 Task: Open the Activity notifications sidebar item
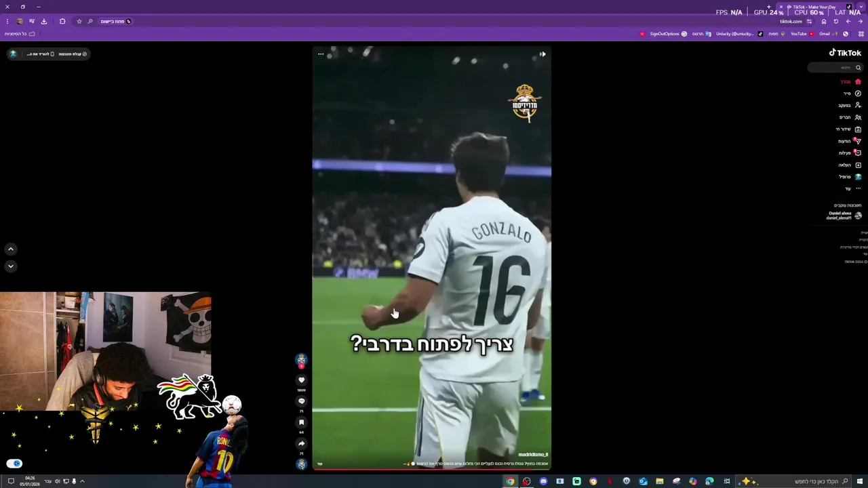coord(850,153)
